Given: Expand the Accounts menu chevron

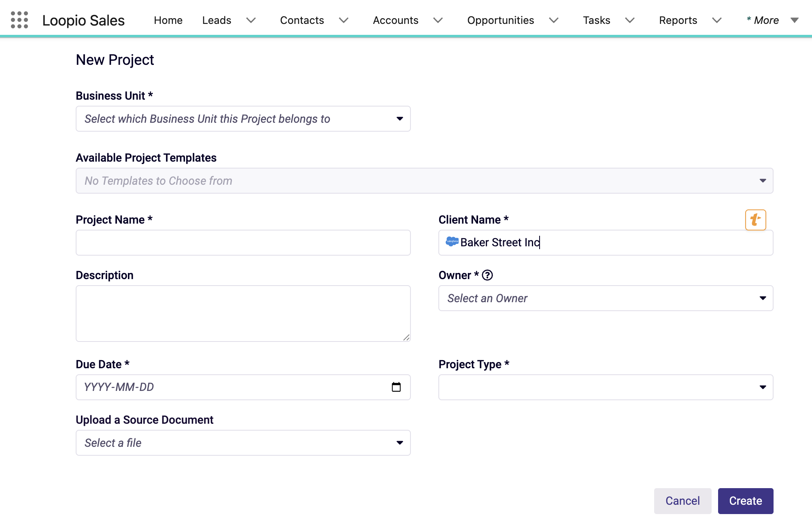Looking at the screenshot, I should pyautogui.click(x=438, y=20).
